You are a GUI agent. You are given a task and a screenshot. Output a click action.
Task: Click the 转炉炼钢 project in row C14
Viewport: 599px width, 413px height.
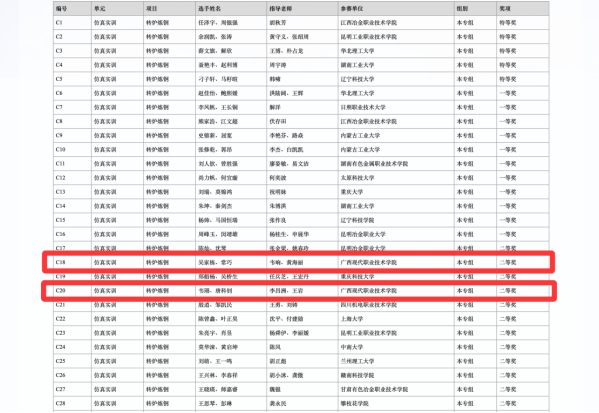(157, 206)
